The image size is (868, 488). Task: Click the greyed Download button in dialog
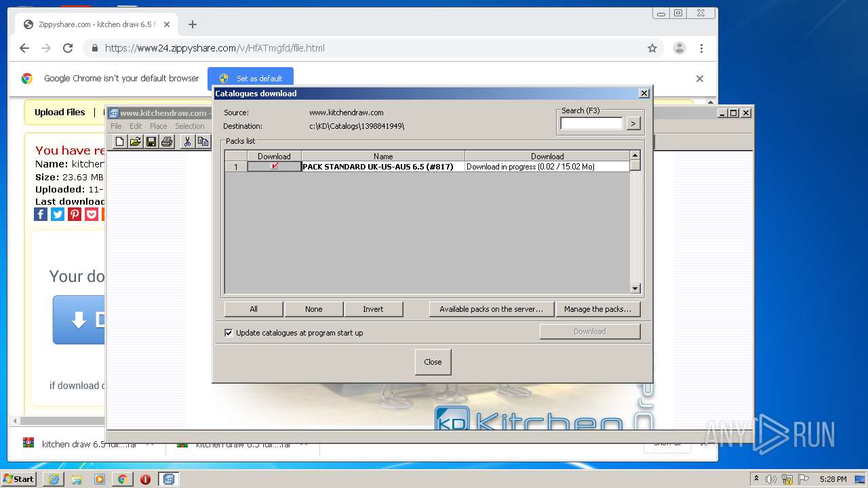click(589, 331)
